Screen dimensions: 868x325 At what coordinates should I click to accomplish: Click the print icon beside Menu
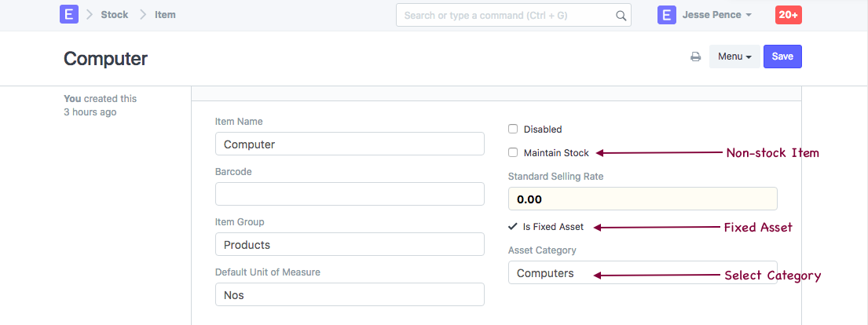[x=695, y=57]
